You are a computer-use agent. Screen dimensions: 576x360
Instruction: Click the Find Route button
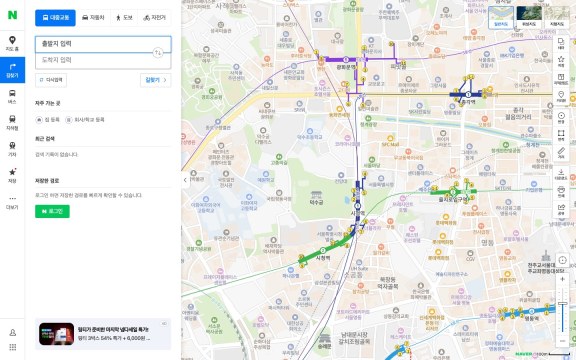(x=156, y=80)
